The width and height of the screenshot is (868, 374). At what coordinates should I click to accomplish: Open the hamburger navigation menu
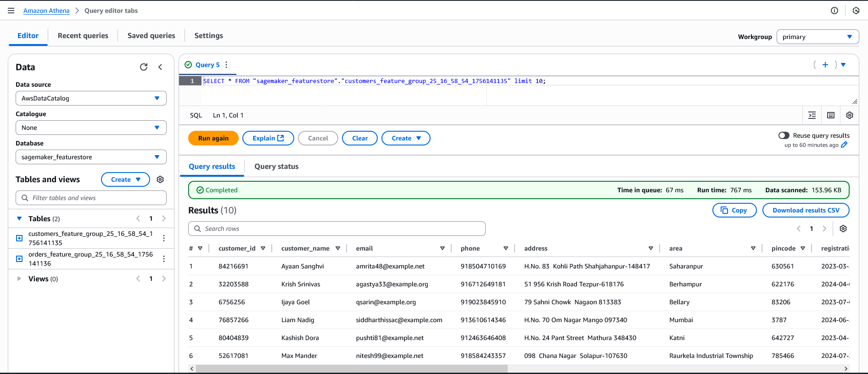[11, 11]
